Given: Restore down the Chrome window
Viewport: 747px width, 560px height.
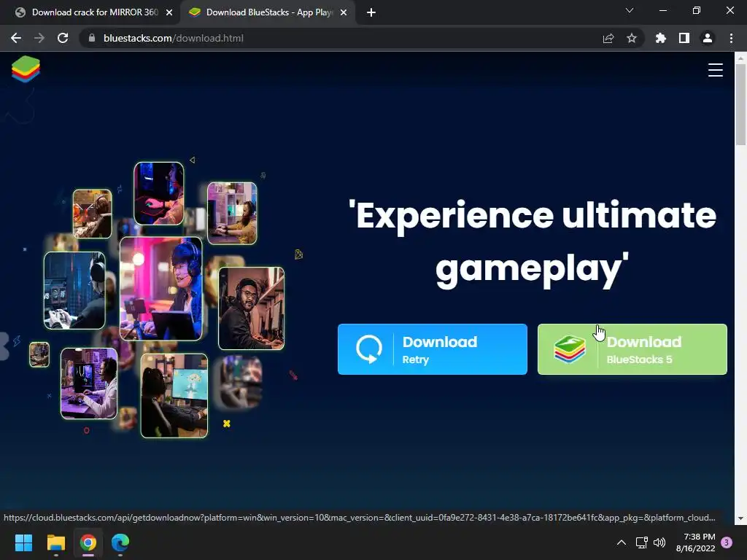Looking at the screenshot, I should 697,10.
